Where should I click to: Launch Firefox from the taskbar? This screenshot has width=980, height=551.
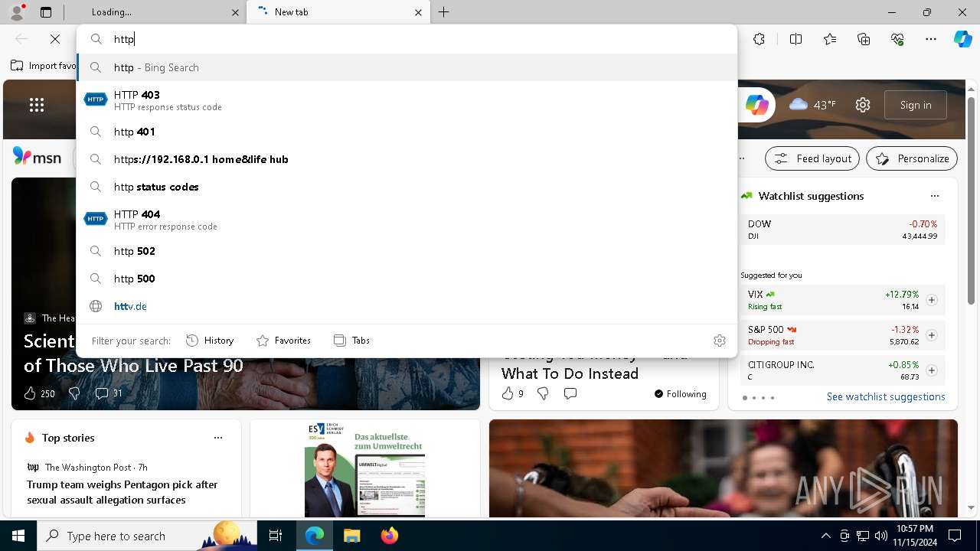click(389, 536)
